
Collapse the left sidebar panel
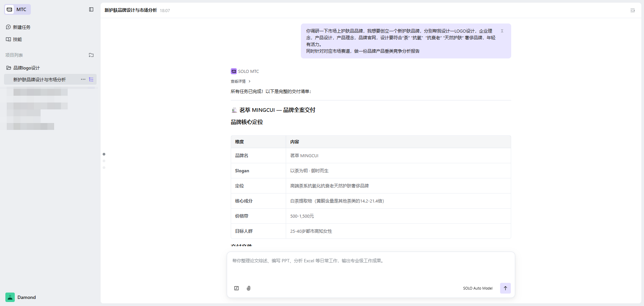91,9
